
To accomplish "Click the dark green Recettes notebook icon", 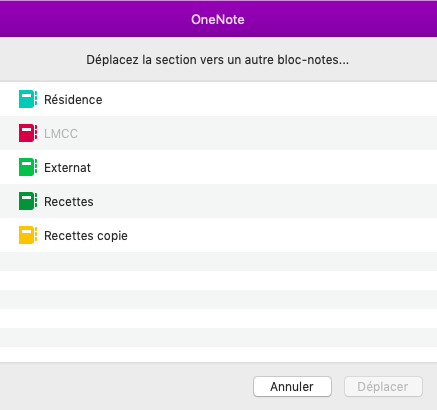I will click(28, 201).
